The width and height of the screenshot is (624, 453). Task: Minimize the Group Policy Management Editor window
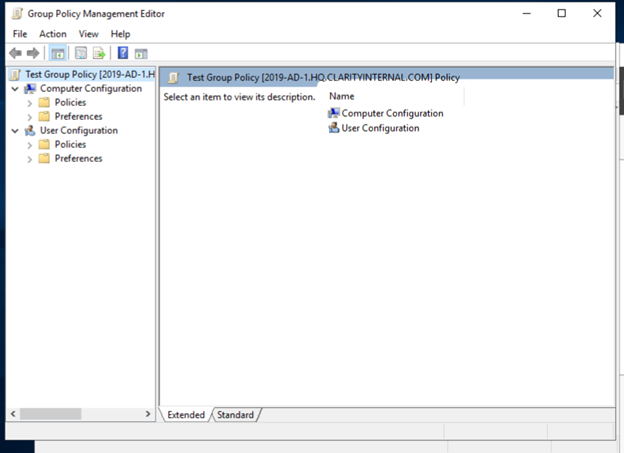(x=526, y=14)
